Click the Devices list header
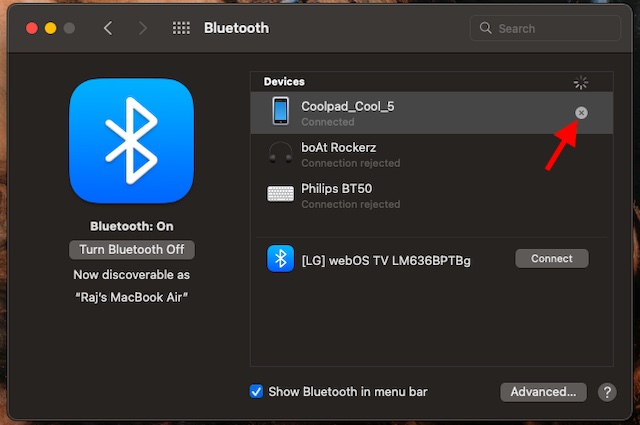 [431, 82]
